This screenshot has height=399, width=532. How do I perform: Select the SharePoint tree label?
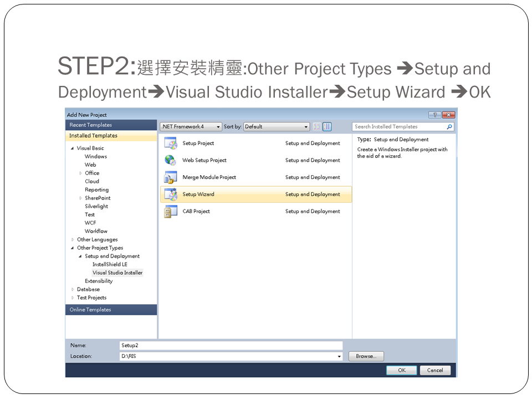coord(98,198)
